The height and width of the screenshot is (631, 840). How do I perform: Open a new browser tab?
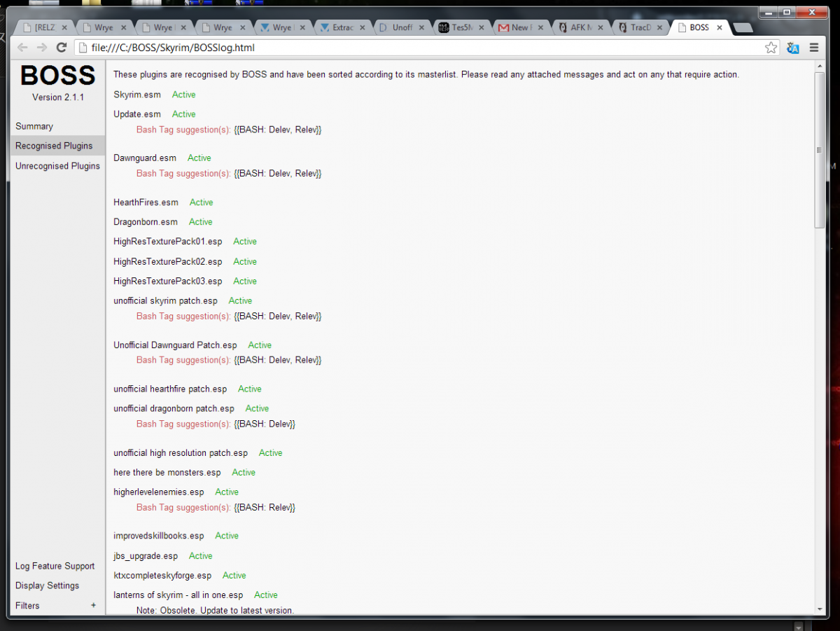(743, 27)
